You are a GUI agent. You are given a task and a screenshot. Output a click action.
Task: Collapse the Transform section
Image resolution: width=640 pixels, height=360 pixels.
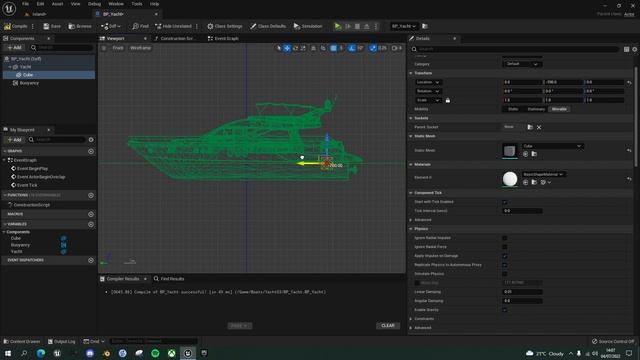(411, 73)
